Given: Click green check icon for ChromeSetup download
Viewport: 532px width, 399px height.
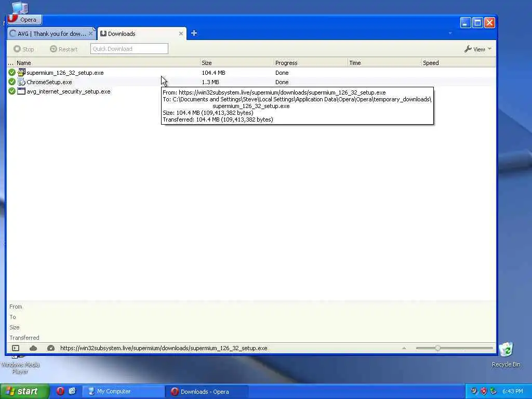Looking at the screenshot, I should [x=12, y=82].
